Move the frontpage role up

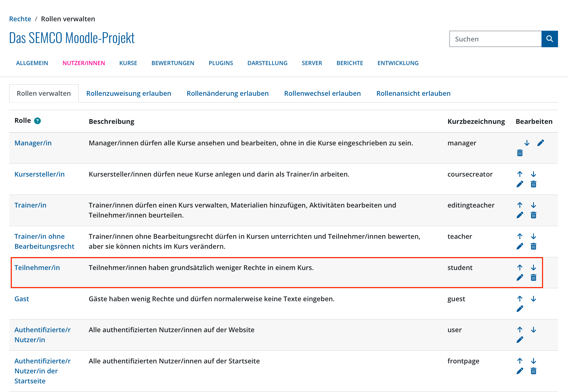coord(520,361)
